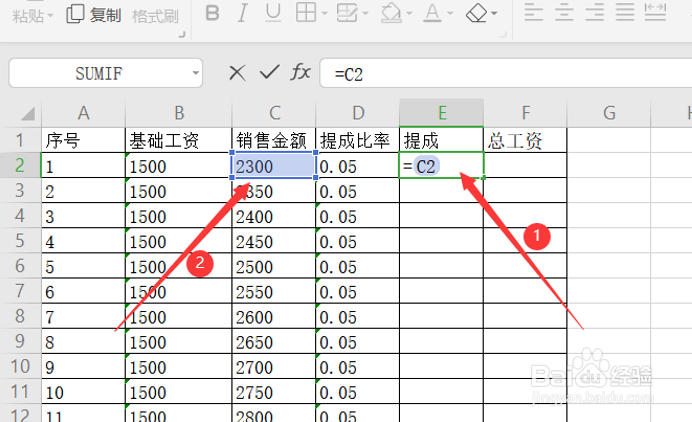Center align text
Image resolution: width=692 pixels, height=422 pixels.
[x=564, y=12]
